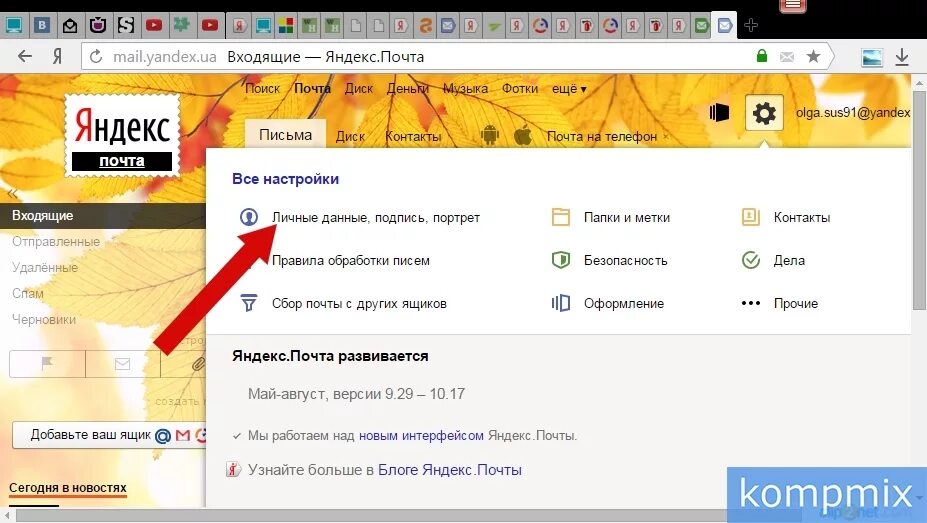Click the contact card icon in settings
This screenshot has height=523, width=927.
[x=751, y=217]
